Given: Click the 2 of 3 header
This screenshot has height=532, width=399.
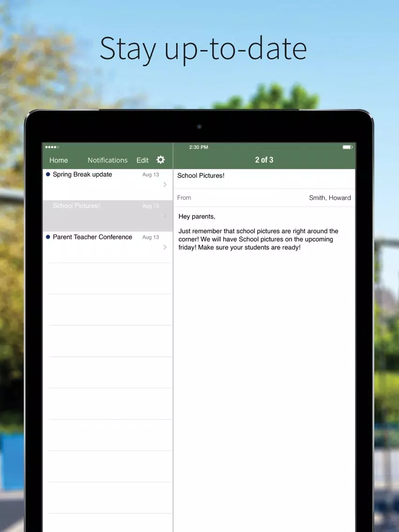Looking at the screenshot, I should [x=264, y=160].
